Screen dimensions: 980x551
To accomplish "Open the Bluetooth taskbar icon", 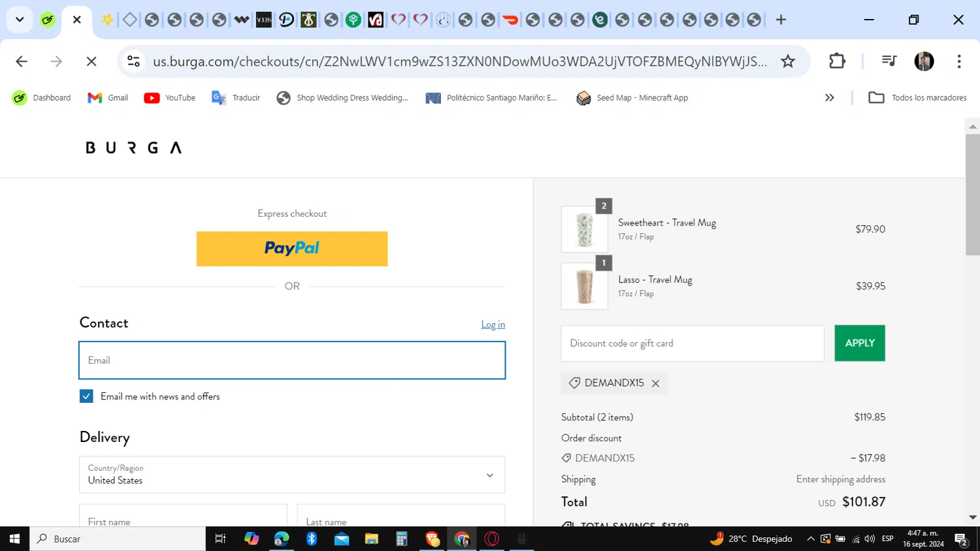I will click(312, 539).
